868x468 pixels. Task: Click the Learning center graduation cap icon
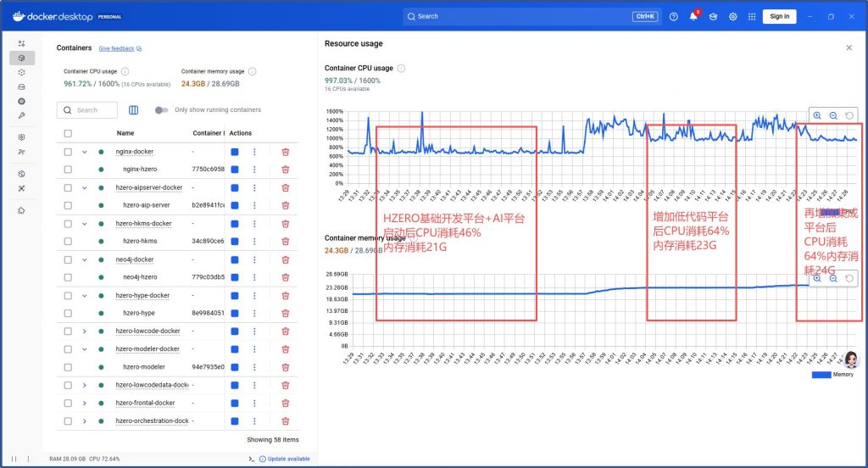coord(713,16)
